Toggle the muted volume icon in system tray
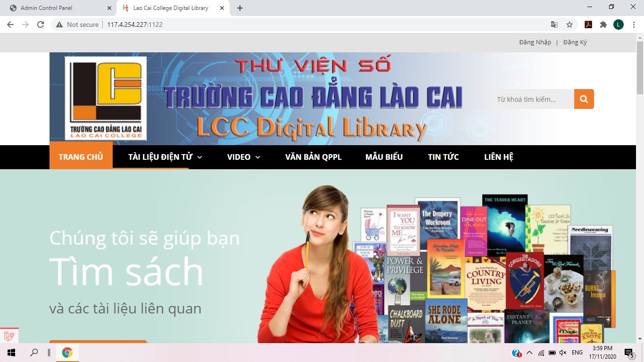 pos(563,353)
